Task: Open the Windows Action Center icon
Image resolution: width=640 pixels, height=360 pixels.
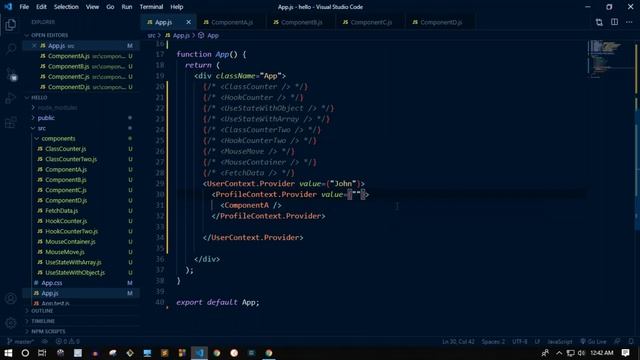Action: point(625,353)
